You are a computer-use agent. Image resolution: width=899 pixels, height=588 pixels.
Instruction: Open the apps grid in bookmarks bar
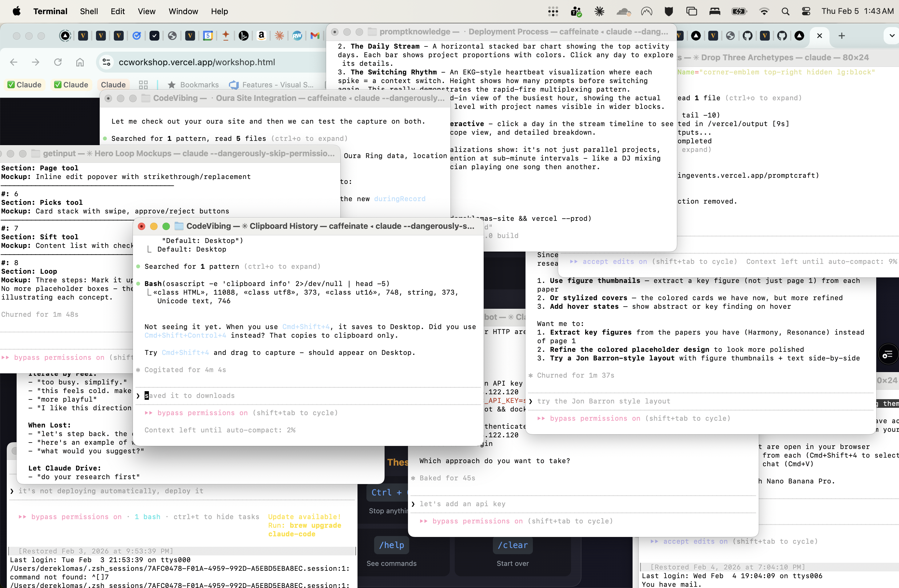coord(143,85)
